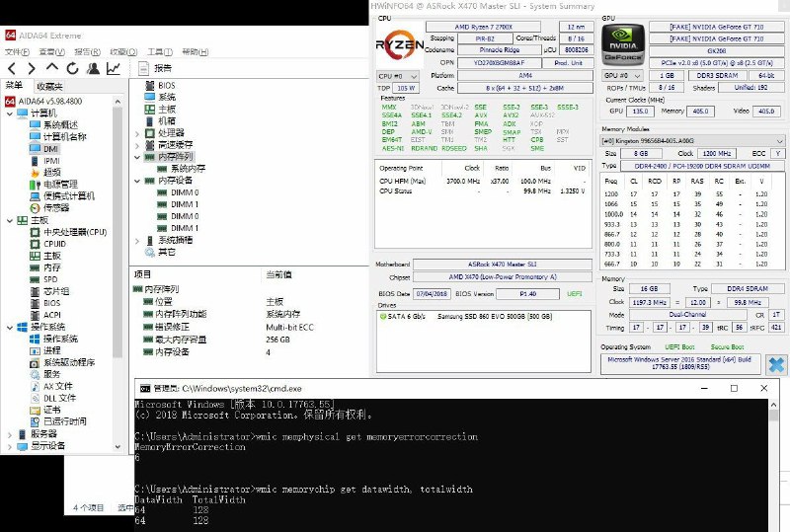Click the AIDA64 forward arrow
790x532 pixels.
(x=32, y=68)
